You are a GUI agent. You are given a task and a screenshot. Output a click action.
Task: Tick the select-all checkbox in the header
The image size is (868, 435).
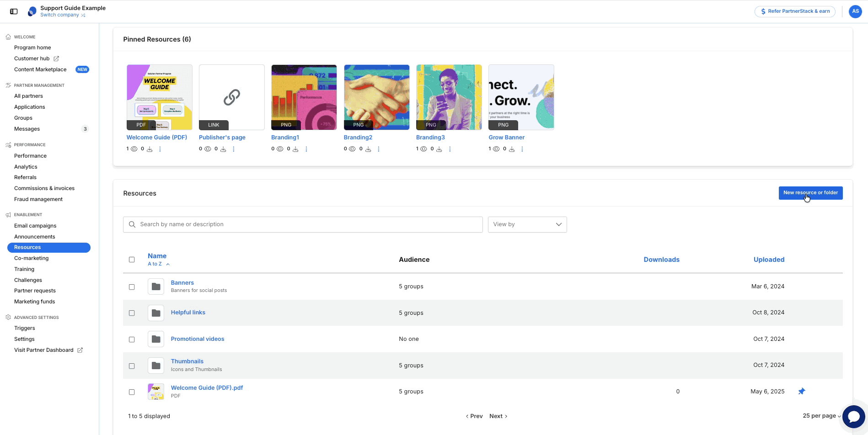132,260
